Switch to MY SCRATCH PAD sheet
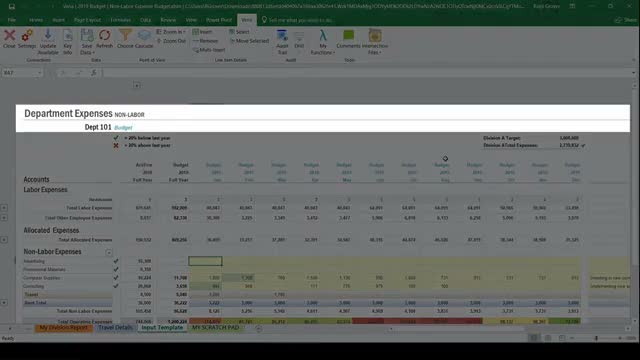This screenshot has height=360, width=640. (x=216, y=328)
